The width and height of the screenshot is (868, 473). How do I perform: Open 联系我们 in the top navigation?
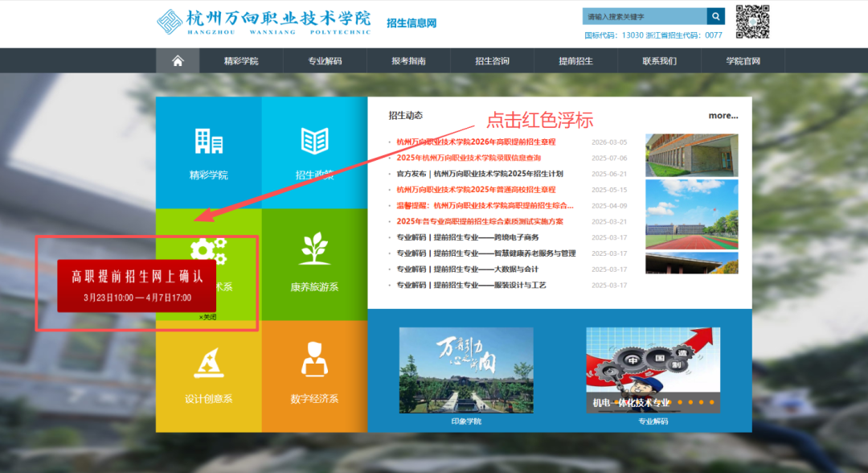click(x=659, y=60)
